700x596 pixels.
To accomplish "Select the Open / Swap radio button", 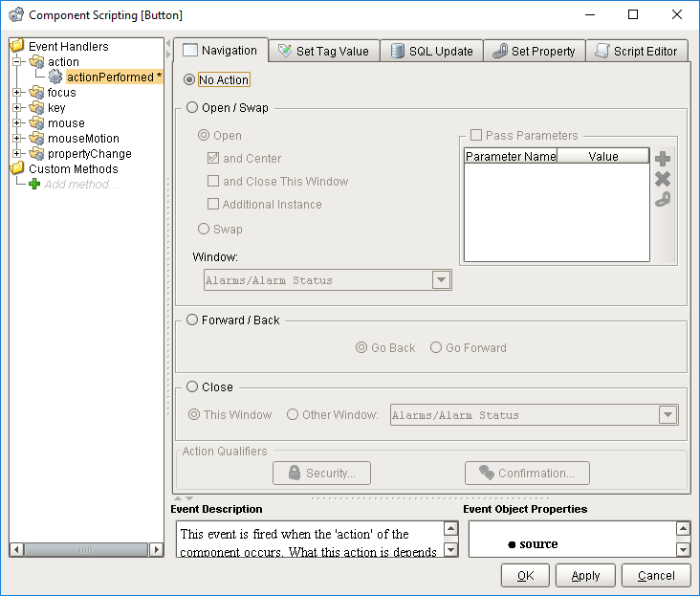I will pyautogui.click(x=192, y=107).
